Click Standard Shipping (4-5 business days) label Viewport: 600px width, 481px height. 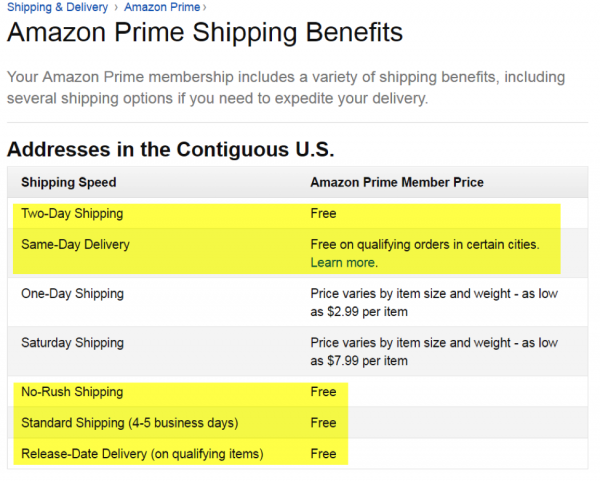tap(130, 422)
